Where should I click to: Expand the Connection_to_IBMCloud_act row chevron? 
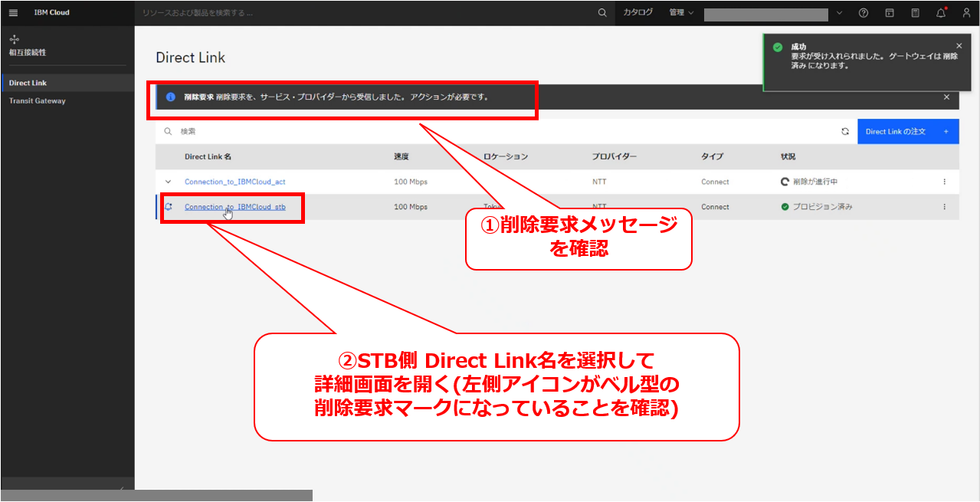coord(169,182)
